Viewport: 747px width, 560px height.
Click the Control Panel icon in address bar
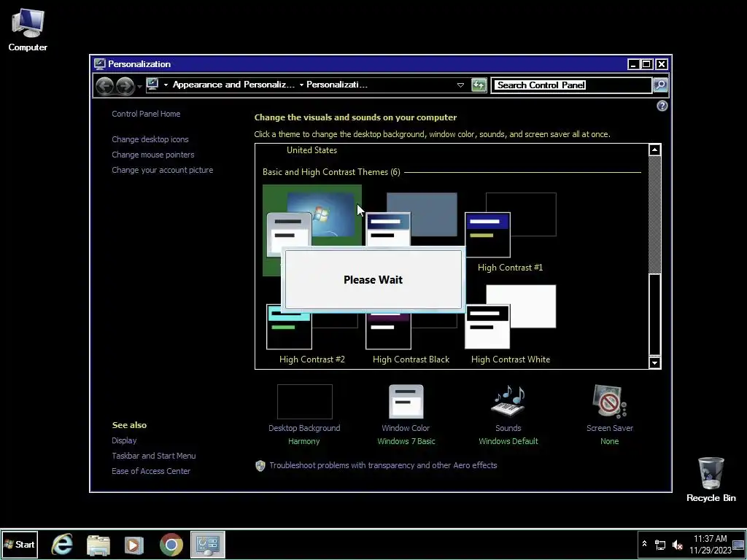point(152,85)
